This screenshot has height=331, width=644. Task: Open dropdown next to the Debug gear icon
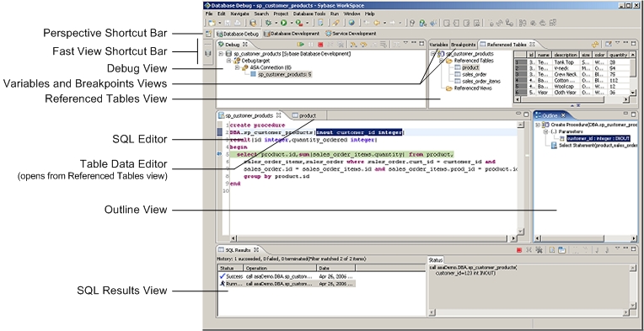(276, 23)
